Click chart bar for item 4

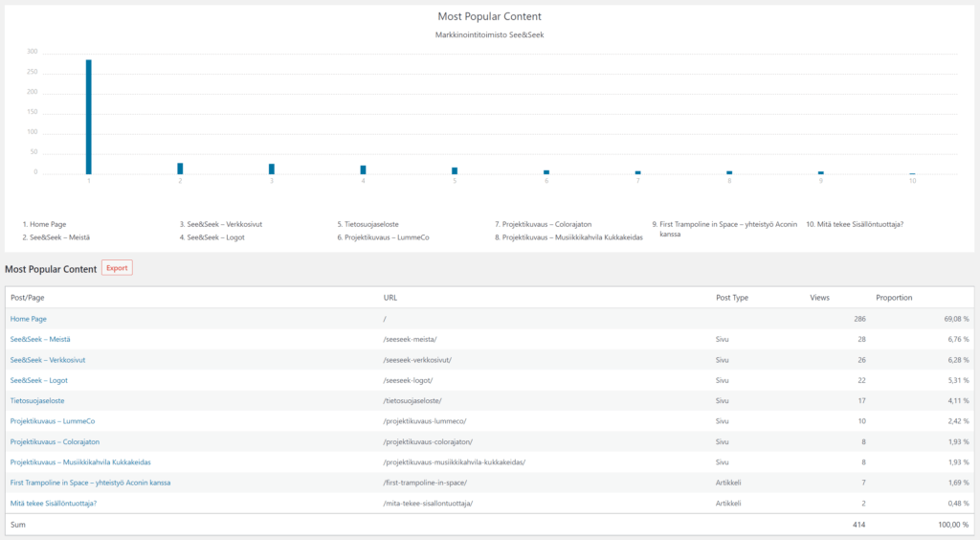click(x=363, y=170)
